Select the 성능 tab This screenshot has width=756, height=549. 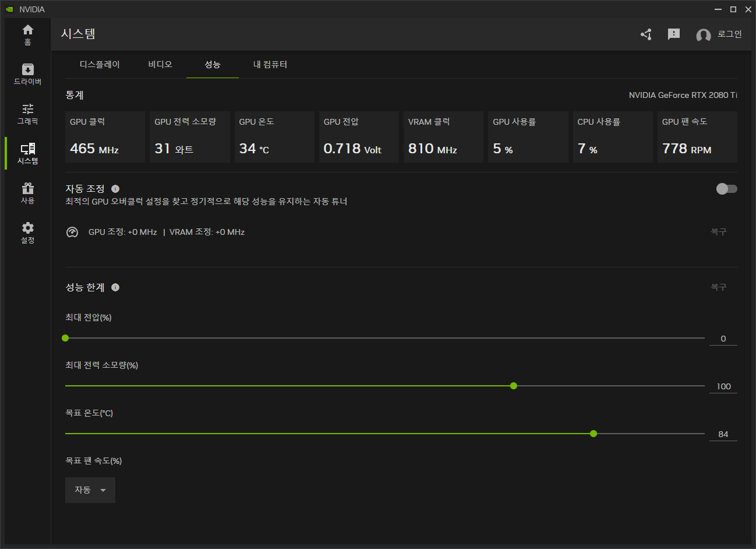(x=213, y=65)
